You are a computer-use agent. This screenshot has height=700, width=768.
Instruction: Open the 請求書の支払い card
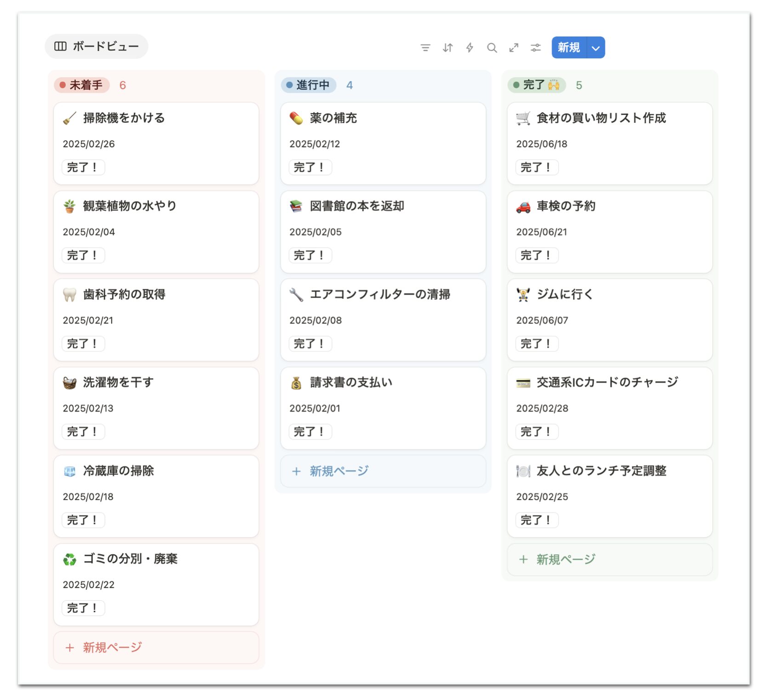coord(383,408)
